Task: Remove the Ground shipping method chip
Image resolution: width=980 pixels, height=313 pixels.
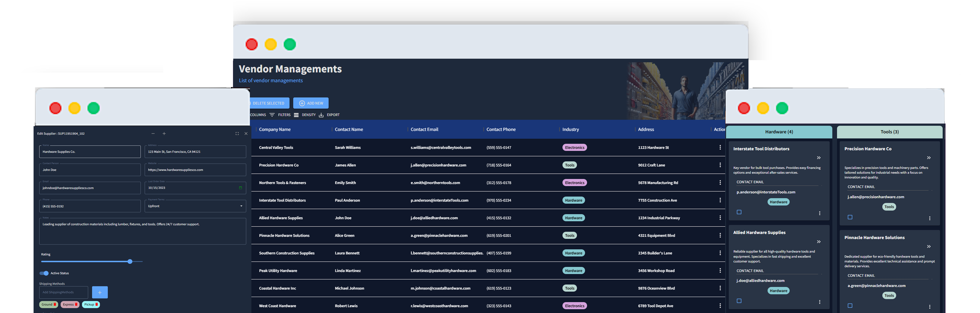Action: tap(55, 304)
